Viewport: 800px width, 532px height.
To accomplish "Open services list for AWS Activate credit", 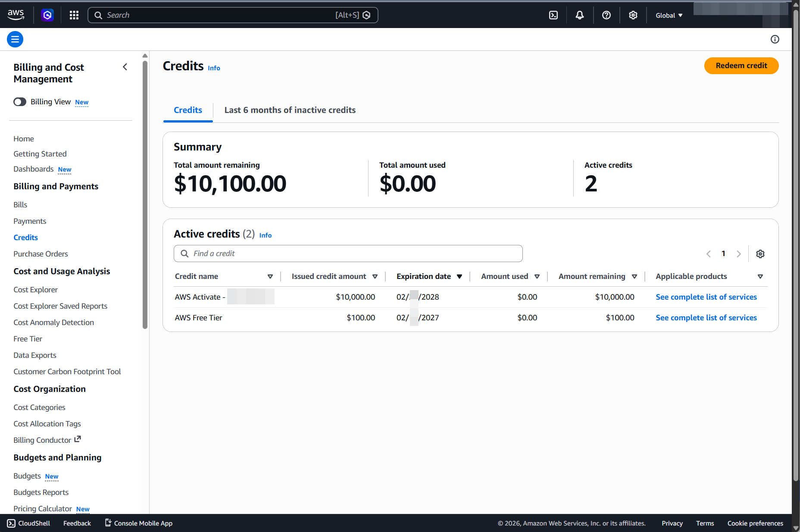I will click(706, 297).
